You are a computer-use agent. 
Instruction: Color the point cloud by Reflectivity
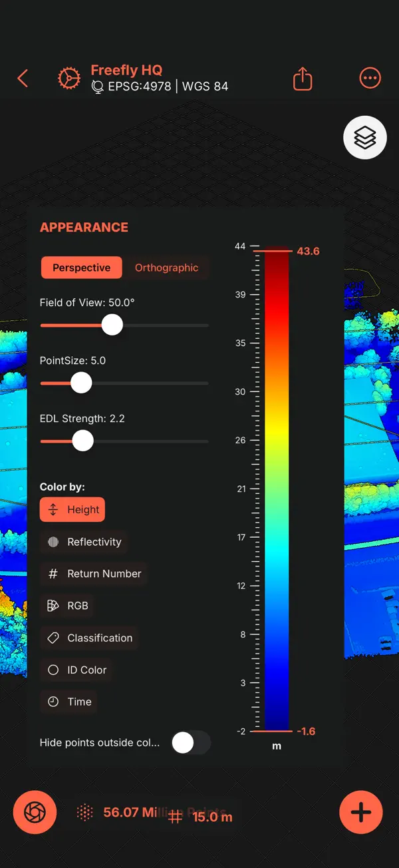click(84, 542)
